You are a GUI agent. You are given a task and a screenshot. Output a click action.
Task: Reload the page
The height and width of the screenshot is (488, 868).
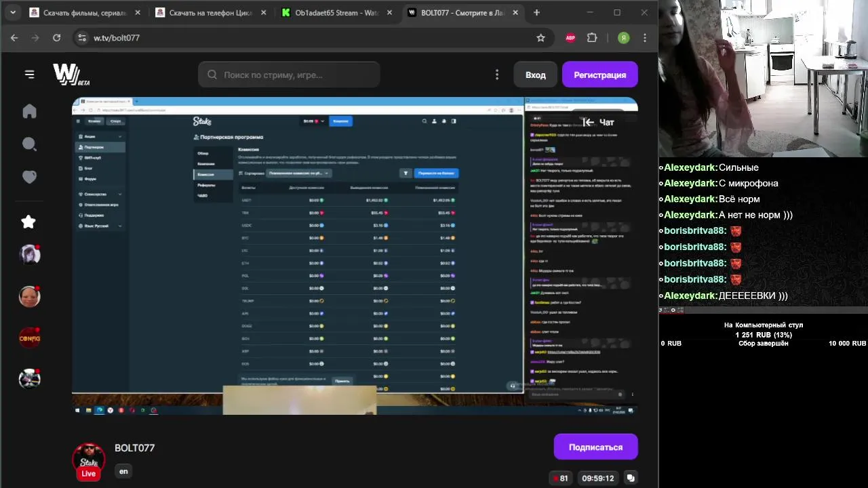[57, 38]
